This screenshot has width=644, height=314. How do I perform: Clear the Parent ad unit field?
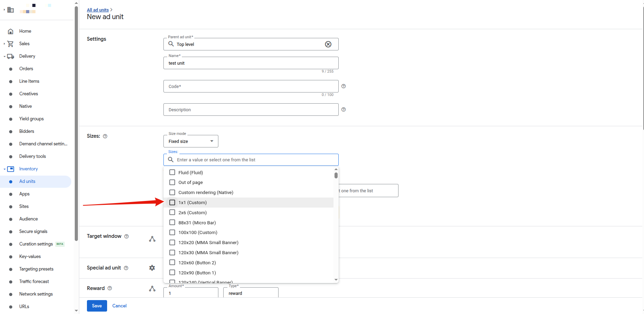point(328,44)
